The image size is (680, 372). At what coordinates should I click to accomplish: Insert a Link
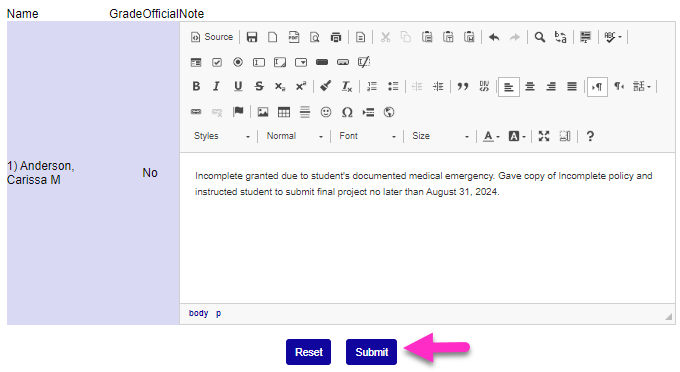pyautogui.click(x=196, y=112)
